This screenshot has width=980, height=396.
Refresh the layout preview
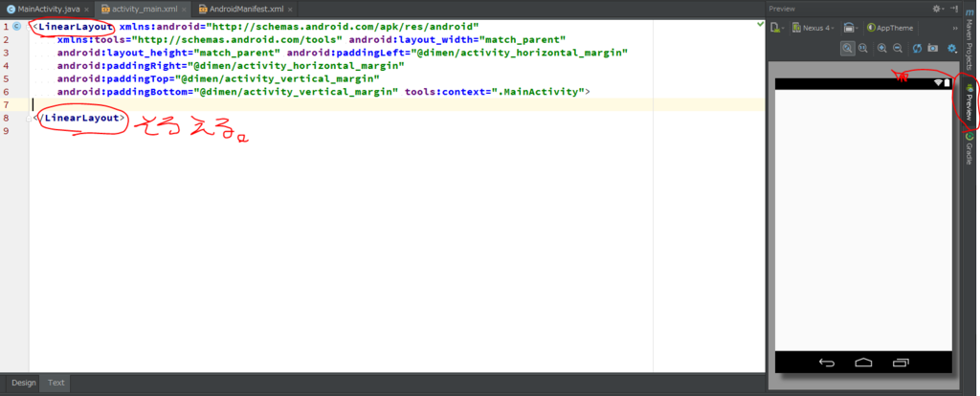point(917,48)
